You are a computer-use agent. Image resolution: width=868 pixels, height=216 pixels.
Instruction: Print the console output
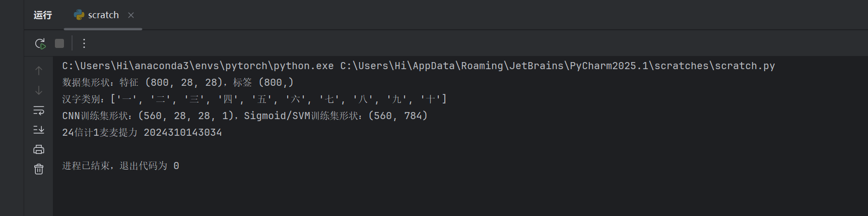(x=39, y=149)
